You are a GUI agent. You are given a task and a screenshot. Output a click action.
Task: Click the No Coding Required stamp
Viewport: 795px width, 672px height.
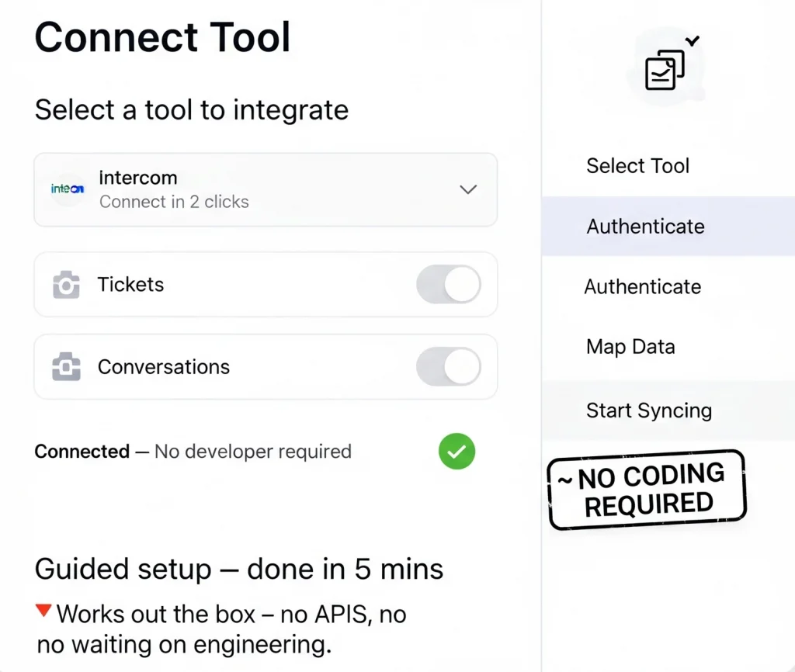coord(647,490)
